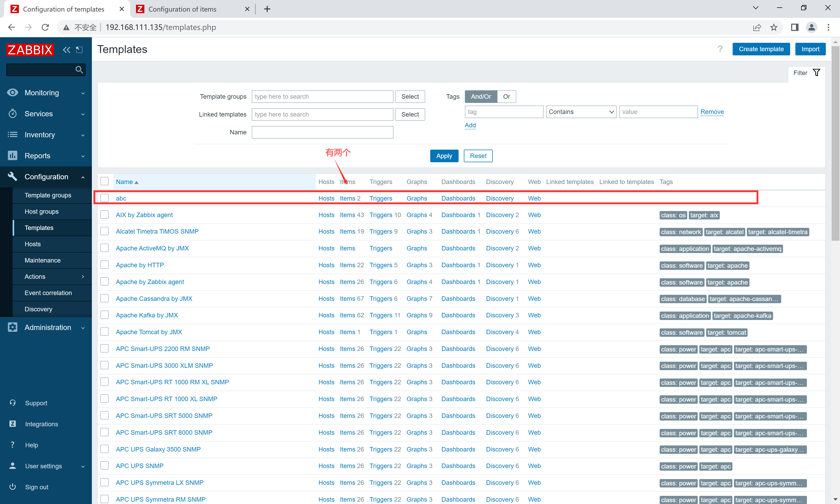Viewport: 840px width, 504px height.
Task: Click the Configuration wrench icon
Action: (13, 176)
